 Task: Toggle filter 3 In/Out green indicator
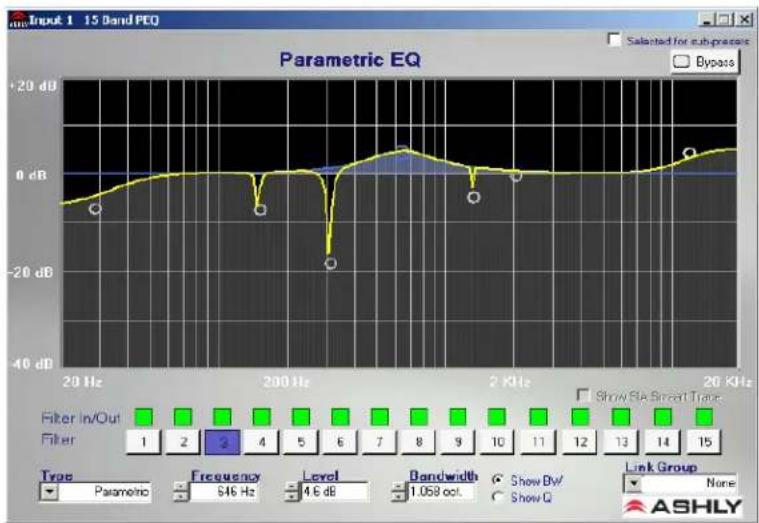pyautogui.click(x=222, y=416)
